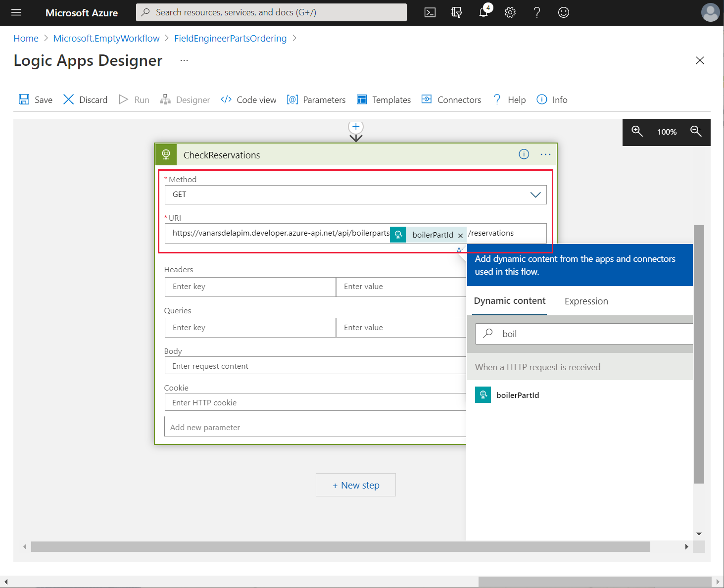This screenshot has height=588, width=724.
Task: Select the Dynamic content tab
Action: (x=509, y=301)
